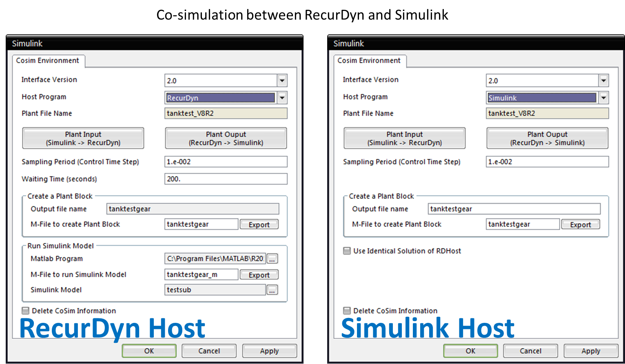
Task: Open Interface Version dropdown in Simulink Host dialog
Action: 603,81
